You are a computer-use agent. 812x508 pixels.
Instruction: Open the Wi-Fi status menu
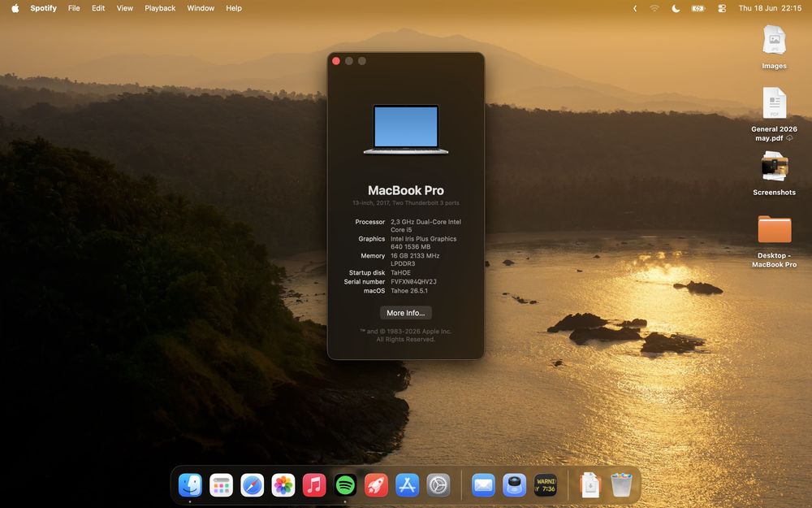coord(654,8)
